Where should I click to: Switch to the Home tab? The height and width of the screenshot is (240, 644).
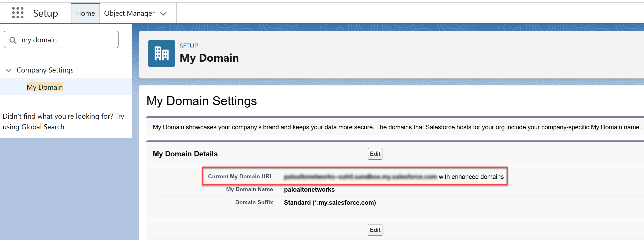click(x=85, y=13)
